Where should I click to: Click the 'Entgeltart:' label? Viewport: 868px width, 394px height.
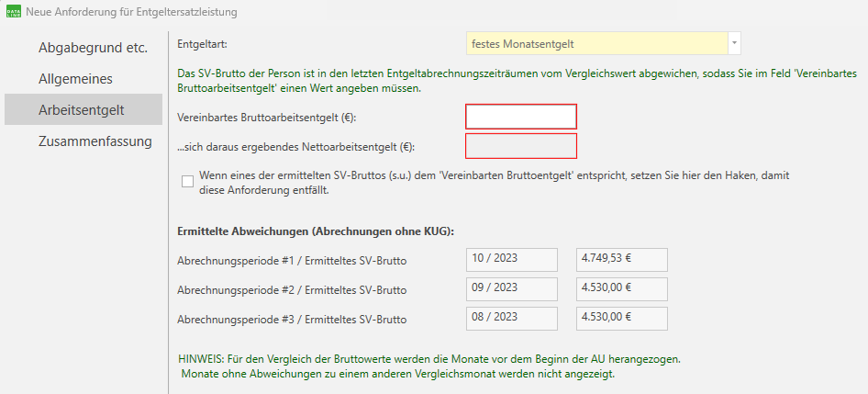pyautogui.click(x=202, y=43)
